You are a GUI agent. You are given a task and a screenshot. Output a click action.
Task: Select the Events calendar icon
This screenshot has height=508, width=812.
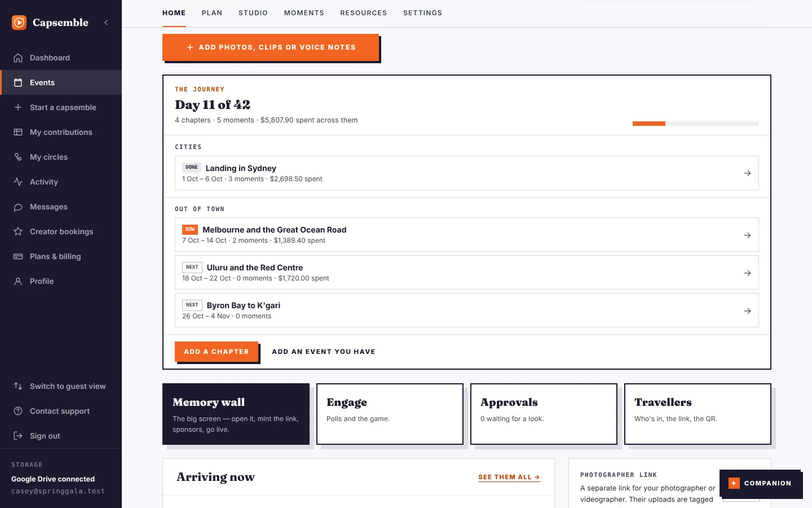[x=18, y=82]
